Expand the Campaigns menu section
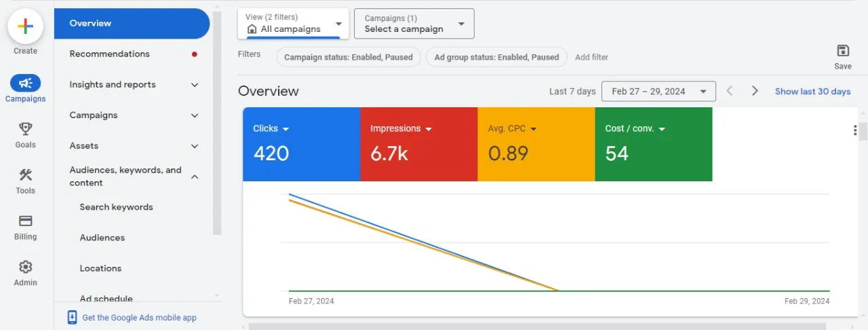Viewport: 868px width, 330px height. [x=195, y=115]
